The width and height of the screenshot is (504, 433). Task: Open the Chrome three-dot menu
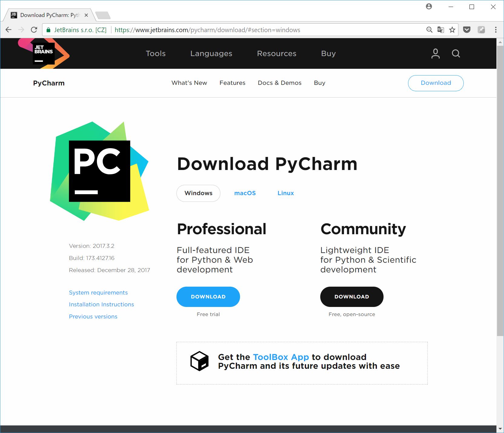pyautogui.click(x=496, y=30)
